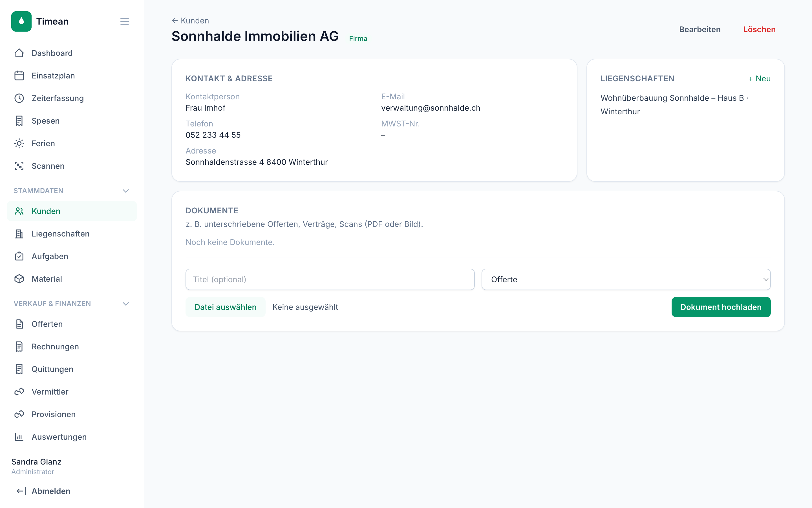Click the Aufgaben clipboard icon
812x508 pixels.
(x=19, y=256)
